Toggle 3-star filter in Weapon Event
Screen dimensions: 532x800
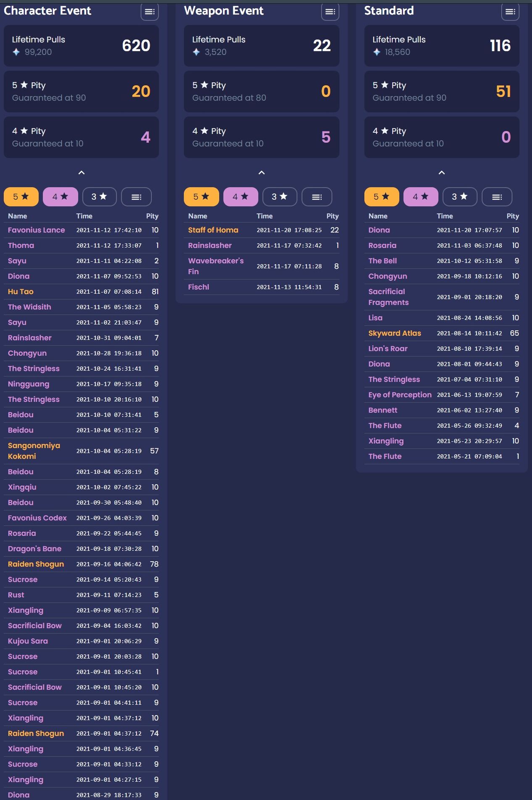click(x=279, y=197)
